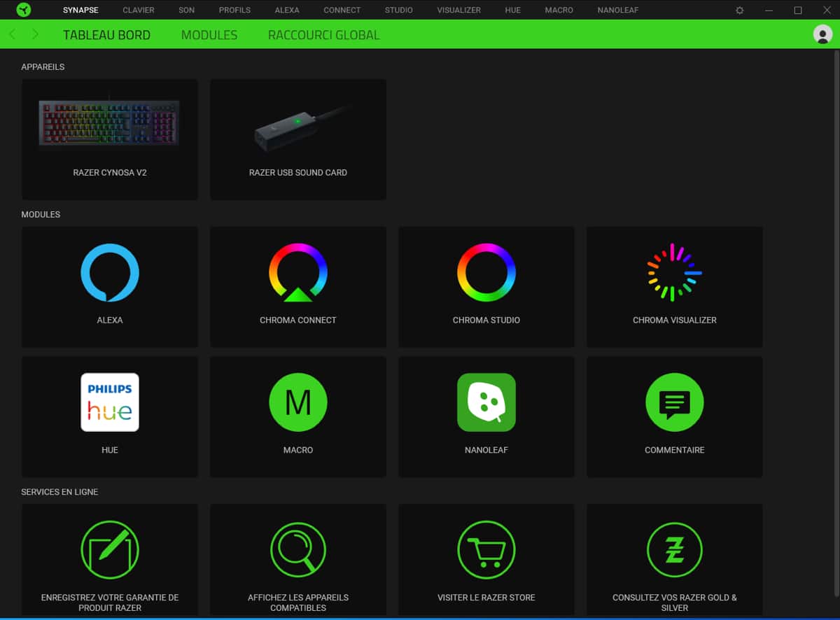
Task: Click the MACRO tile label
Action: pos(298,450)
